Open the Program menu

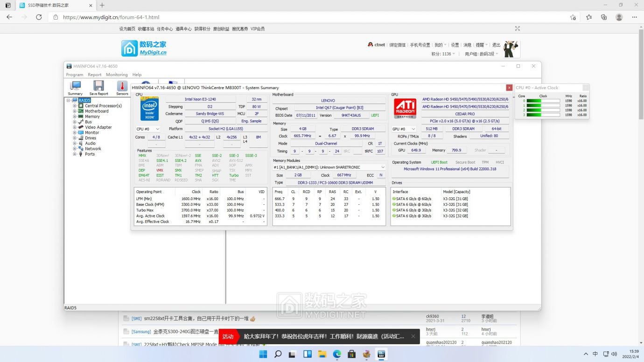[75, 75]
